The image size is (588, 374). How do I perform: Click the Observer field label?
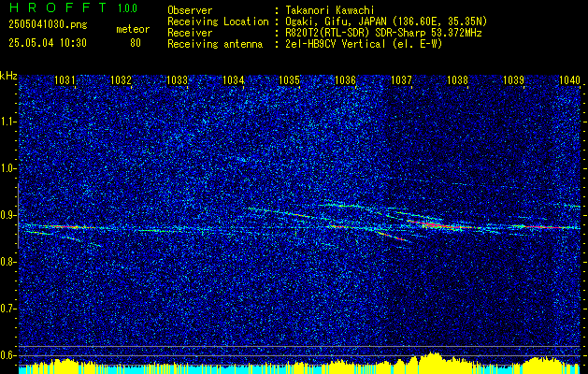190,10
